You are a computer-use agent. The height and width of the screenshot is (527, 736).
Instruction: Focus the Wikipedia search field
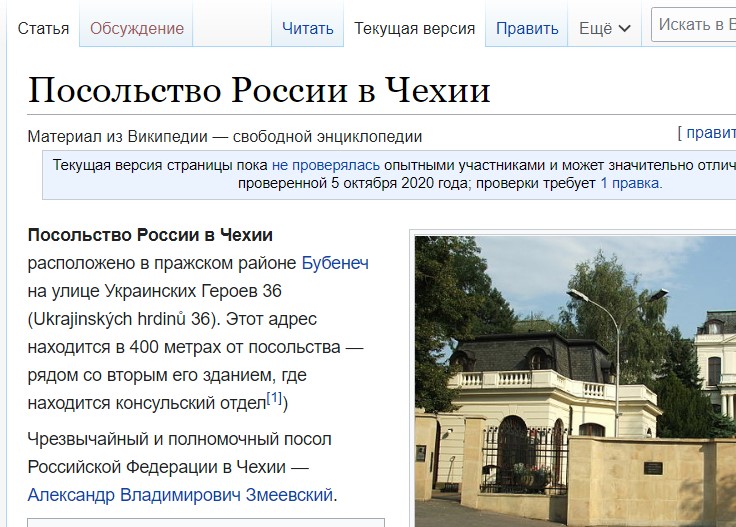695,25
